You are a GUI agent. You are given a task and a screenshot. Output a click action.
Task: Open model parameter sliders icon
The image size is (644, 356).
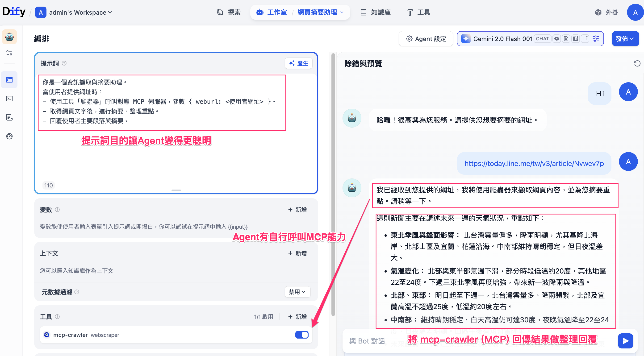pos(596,39)
